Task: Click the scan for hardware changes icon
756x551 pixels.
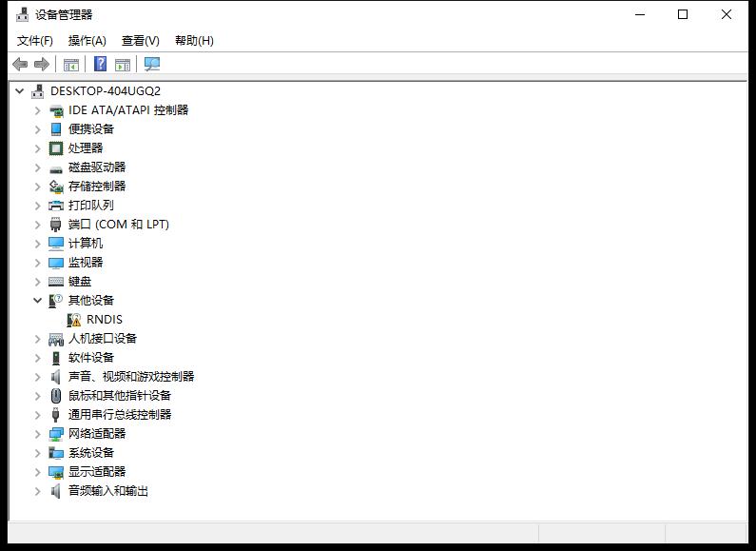Action: click(152, 64)
